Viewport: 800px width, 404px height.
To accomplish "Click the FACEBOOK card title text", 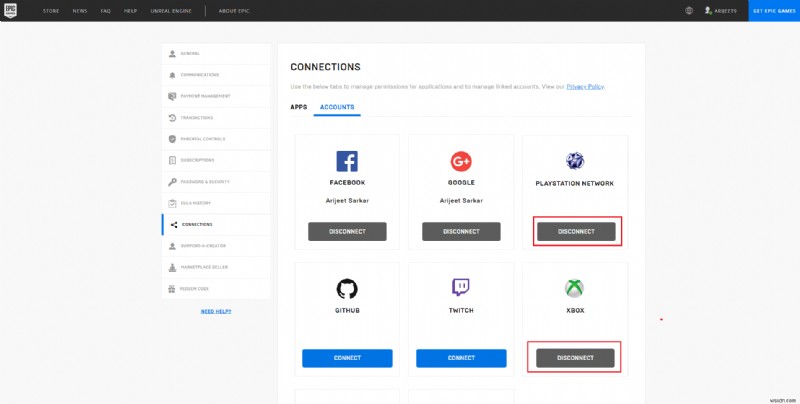I will coord(347,183).
